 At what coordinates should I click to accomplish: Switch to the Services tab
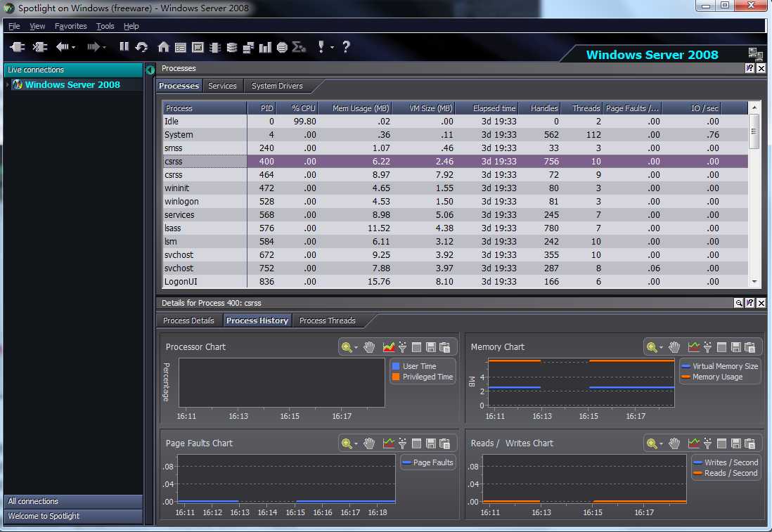pos(222,86)
